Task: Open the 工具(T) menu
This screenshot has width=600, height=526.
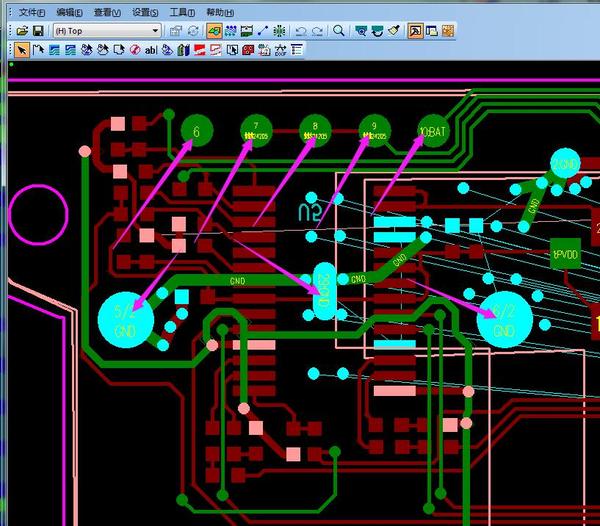Action: [182, 13]
